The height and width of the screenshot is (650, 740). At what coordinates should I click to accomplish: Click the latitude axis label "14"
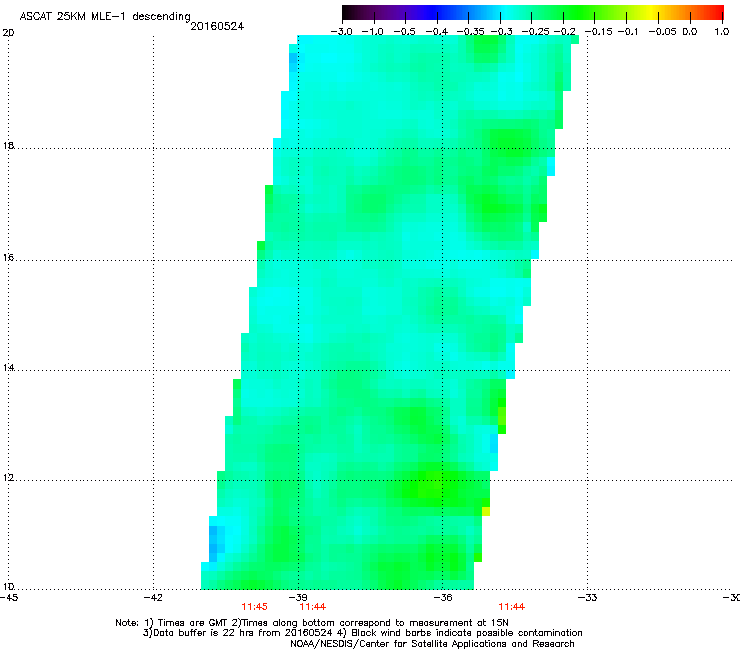[x=8, y=367]
